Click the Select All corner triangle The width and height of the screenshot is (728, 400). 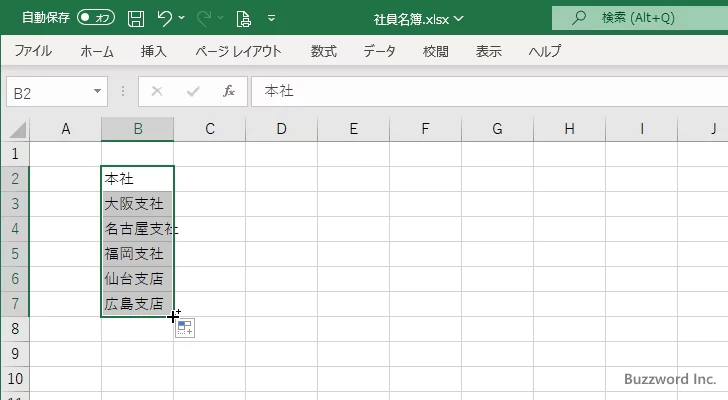point(17,129)
